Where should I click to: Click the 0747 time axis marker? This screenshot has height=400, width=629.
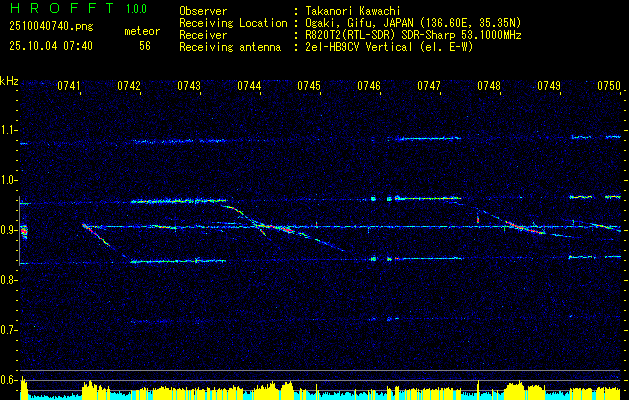(429, 85)
